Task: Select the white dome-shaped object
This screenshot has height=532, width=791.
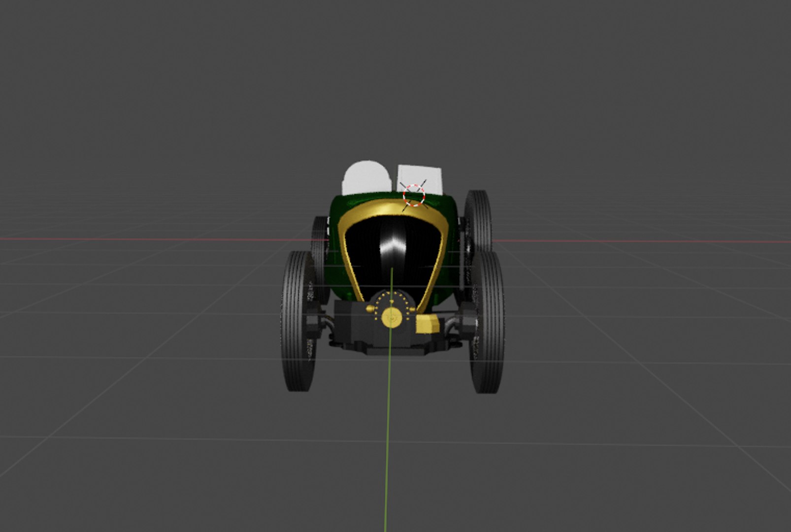Action: coord(366,177)
